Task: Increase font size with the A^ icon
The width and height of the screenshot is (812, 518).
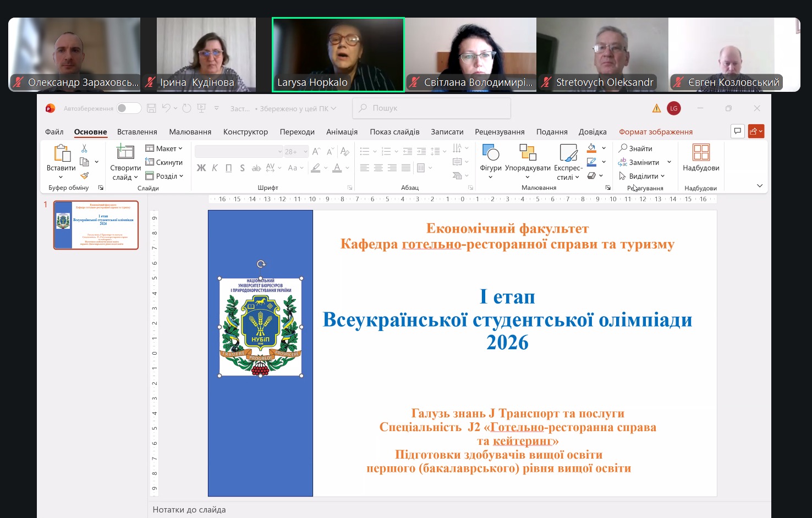Action: 316,151
